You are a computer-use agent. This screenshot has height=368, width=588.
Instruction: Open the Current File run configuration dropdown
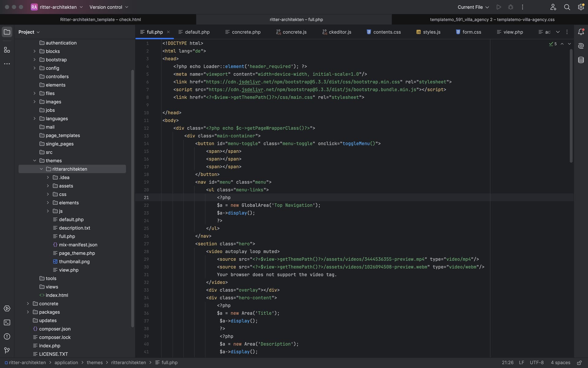click(x=473, y=7)
